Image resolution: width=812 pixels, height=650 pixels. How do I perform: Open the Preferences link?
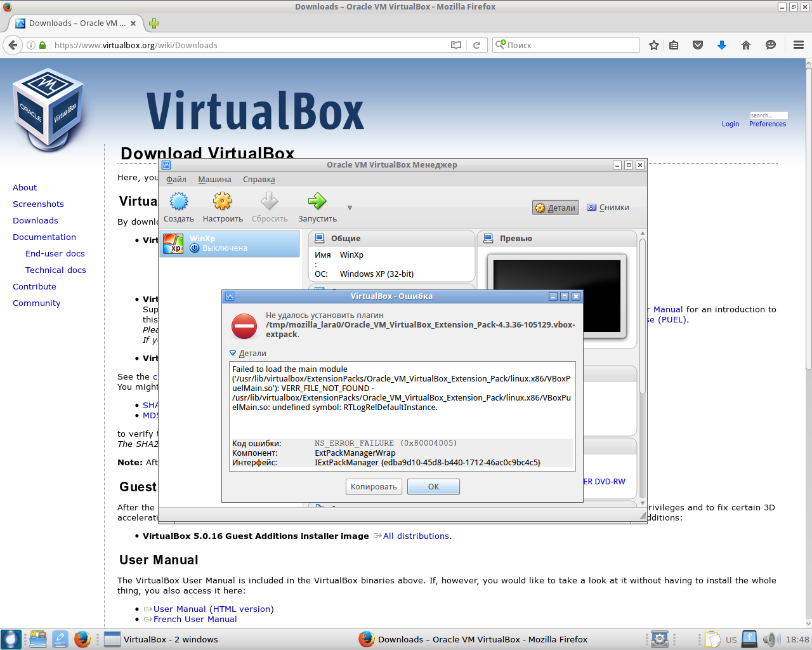pos(768,124)
